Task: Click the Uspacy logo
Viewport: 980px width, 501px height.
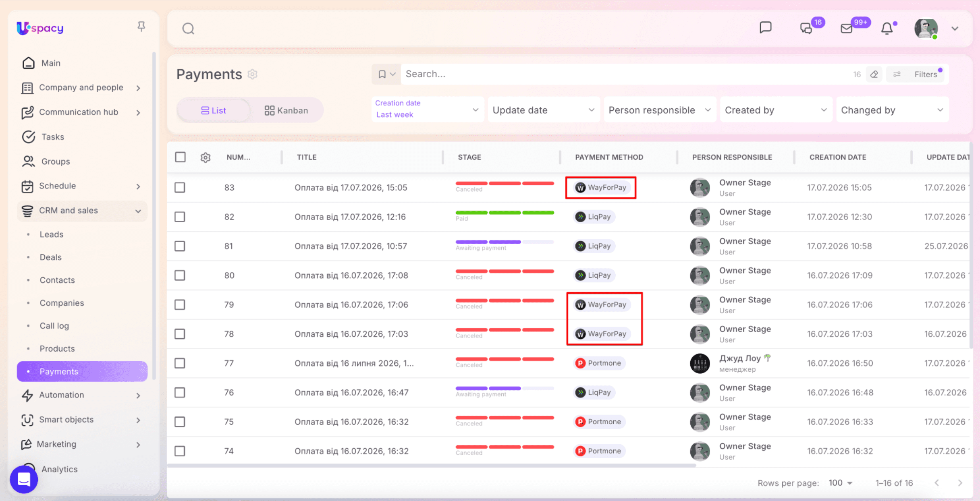Action: pyautogui.click(x=40, y=28)
